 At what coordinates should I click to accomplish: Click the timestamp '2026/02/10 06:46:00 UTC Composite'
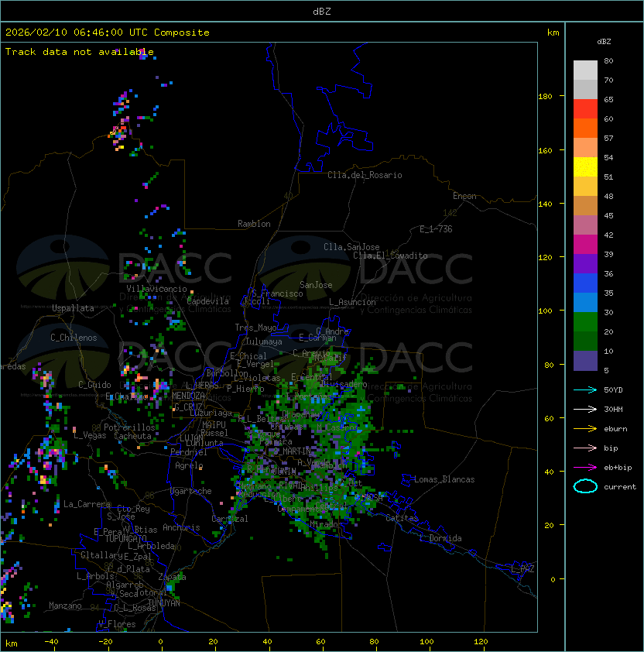pyautogui.click(x=108, y=33)
